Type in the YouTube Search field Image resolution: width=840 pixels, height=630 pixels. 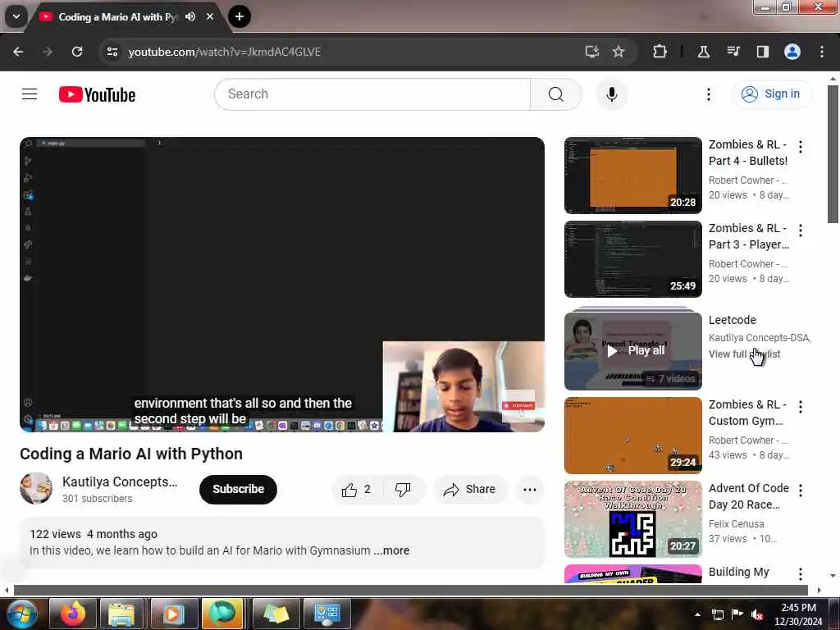[x=373, y=94]
